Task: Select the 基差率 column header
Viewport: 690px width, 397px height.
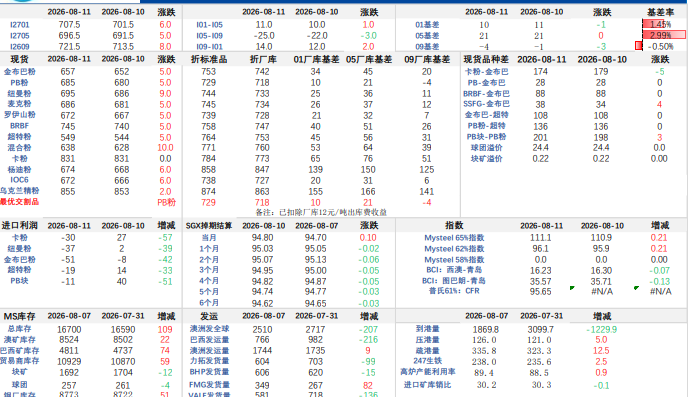Action: click(660, 12)
